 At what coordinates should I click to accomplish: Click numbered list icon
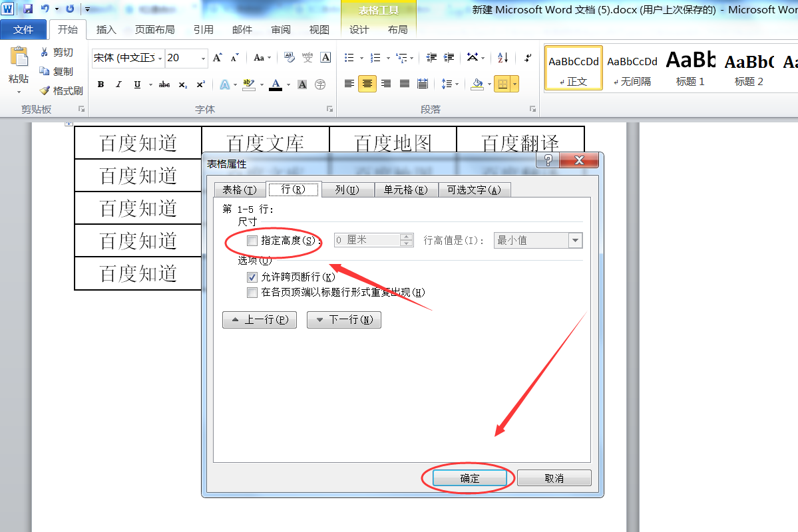coord(375,57)
